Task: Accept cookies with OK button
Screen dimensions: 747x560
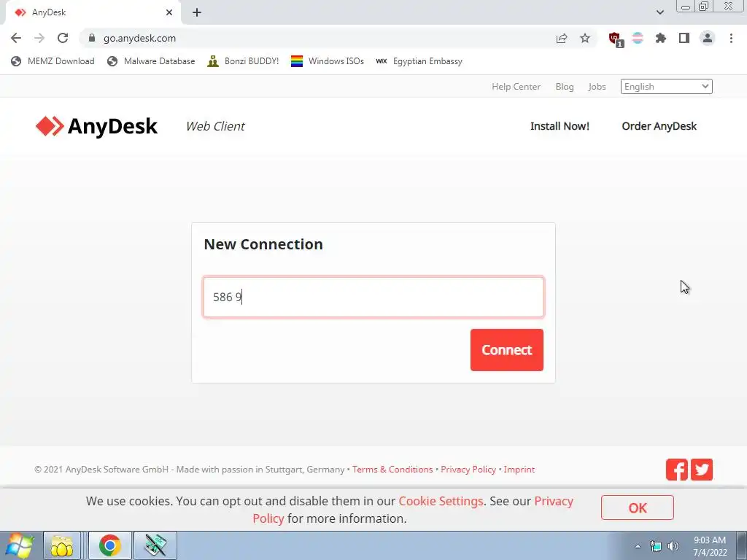Action: click(x=637, y=507)
